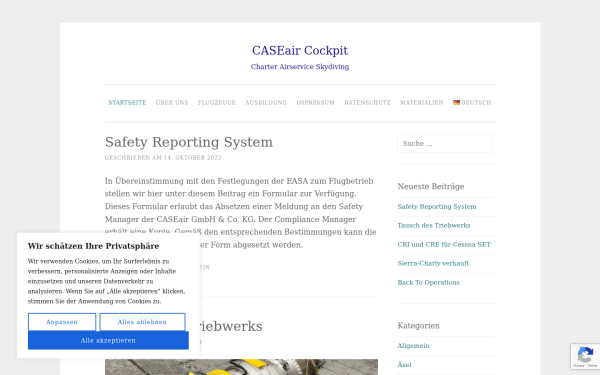Open the Datenschutz menu item

[x=367, y=103]
